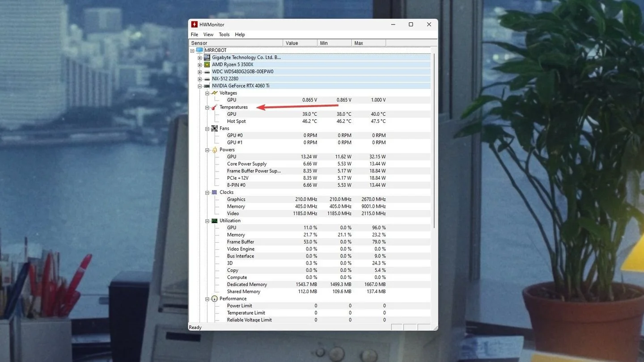
Task: Collapse the Performance section
Action: [208, 299]
